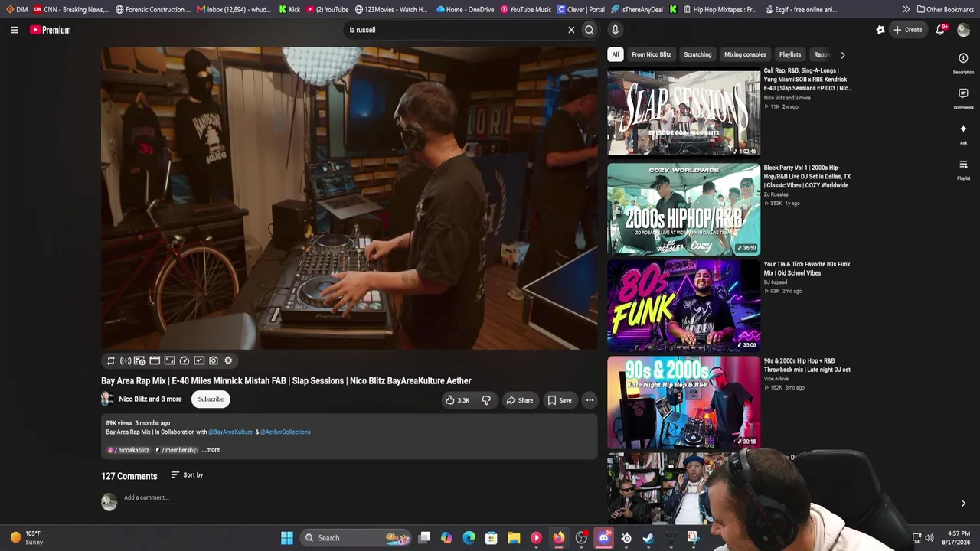Open the Create menu button
980x551 pixels.
point(907,30)
